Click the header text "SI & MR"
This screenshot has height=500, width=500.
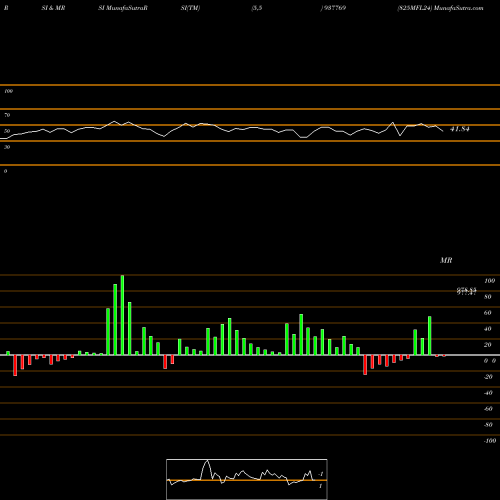[53, 8]
